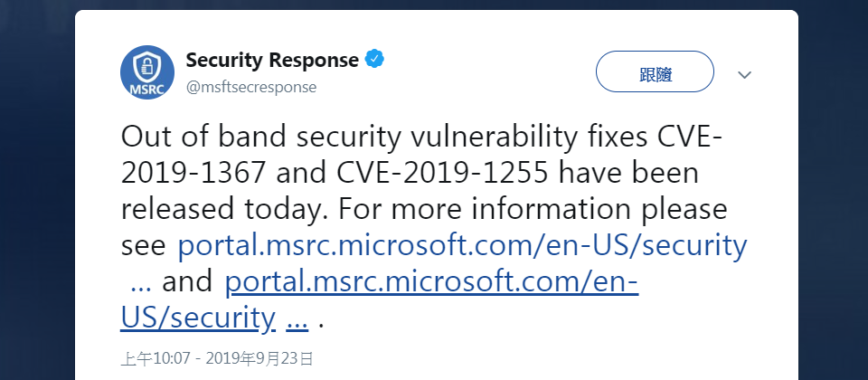Click the MSRC shield profile avatar

(147, 72)
